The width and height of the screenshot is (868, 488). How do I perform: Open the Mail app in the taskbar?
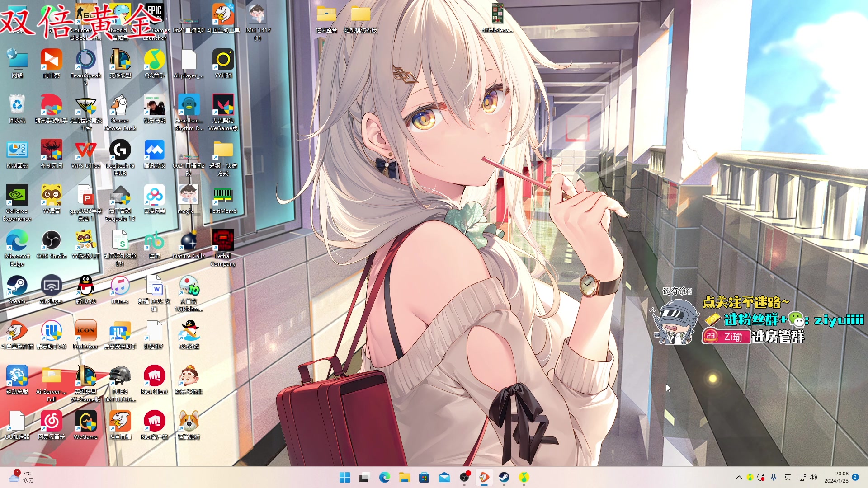444,477
